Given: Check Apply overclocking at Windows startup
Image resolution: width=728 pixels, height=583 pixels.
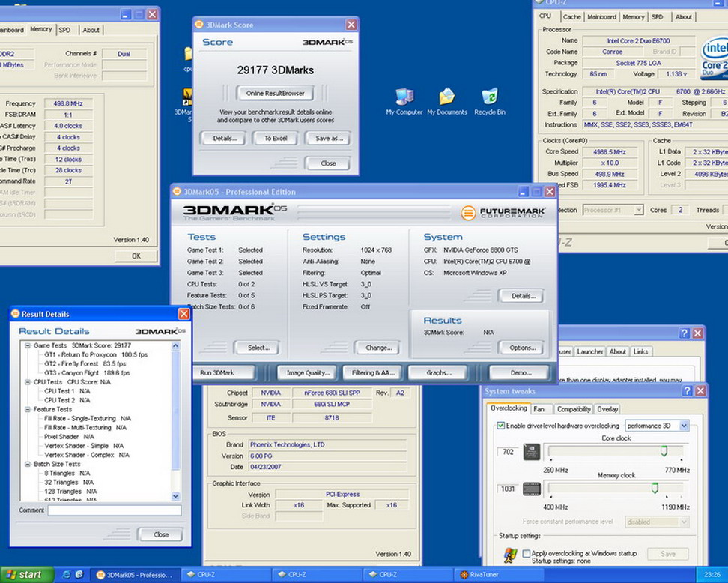Looking at the screenshot, I should pos(526,553).
